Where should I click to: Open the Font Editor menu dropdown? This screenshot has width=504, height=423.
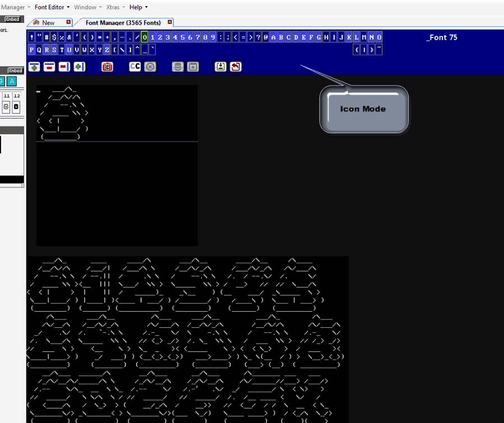(49, 7)
